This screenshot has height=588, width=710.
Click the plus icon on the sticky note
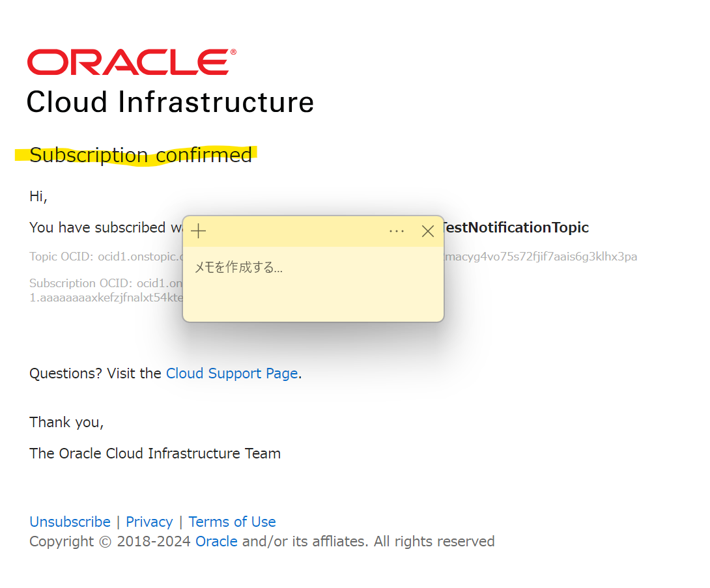pos(198,231)
